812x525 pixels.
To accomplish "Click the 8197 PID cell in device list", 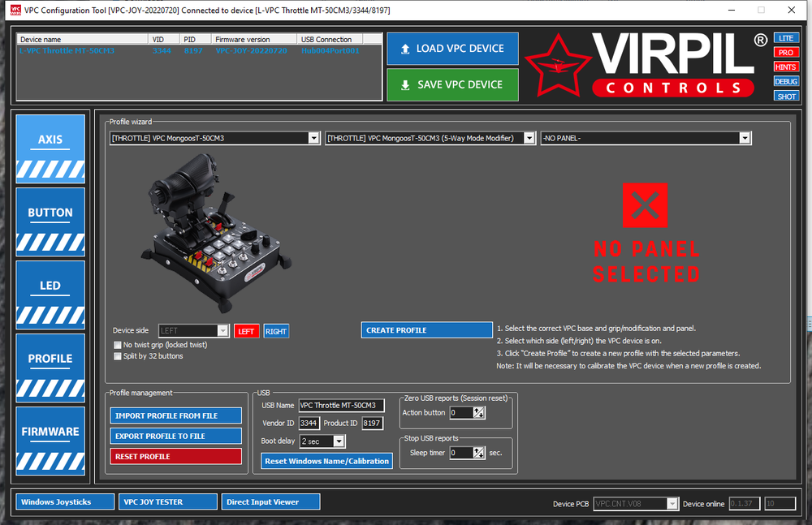I will point(193,51).
